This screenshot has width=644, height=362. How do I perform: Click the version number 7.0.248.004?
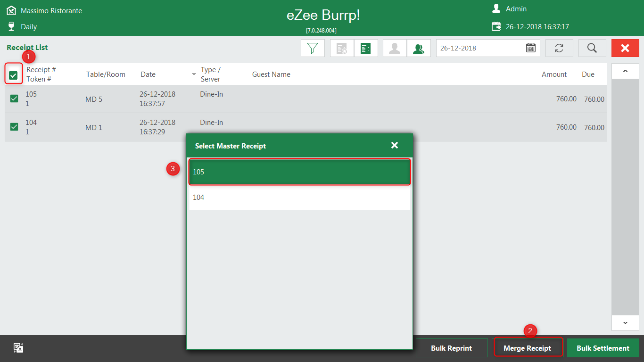click(x=322, y=30)
